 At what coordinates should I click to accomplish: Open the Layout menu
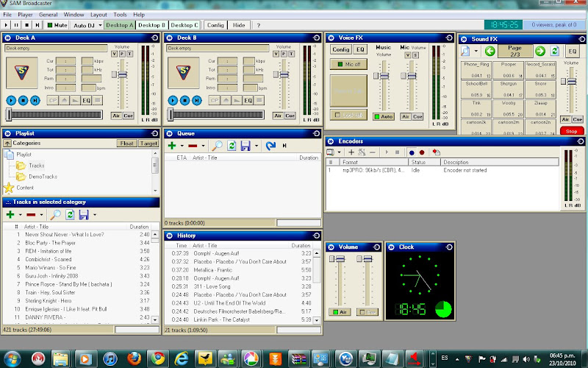[x=98, y=15]
